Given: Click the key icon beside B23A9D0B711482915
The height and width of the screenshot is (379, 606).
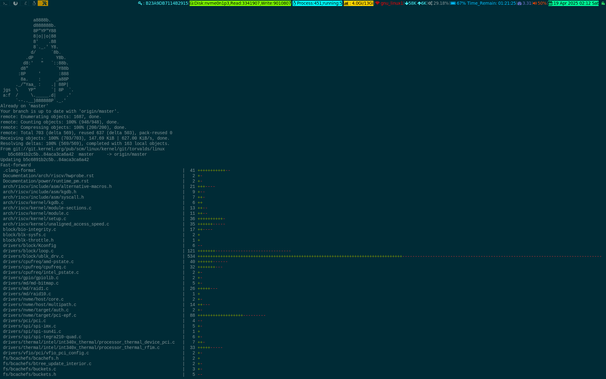Looking at the screenshot, I should [x=140, y=3].
